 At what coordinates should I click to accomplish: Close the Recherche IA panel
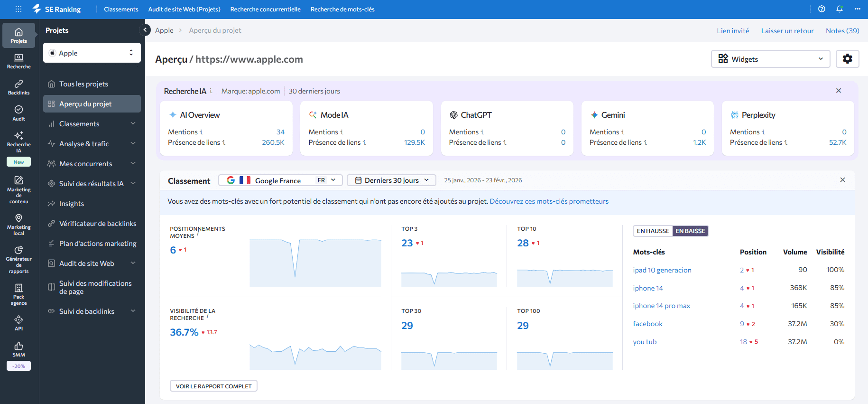tap(839, 91)
